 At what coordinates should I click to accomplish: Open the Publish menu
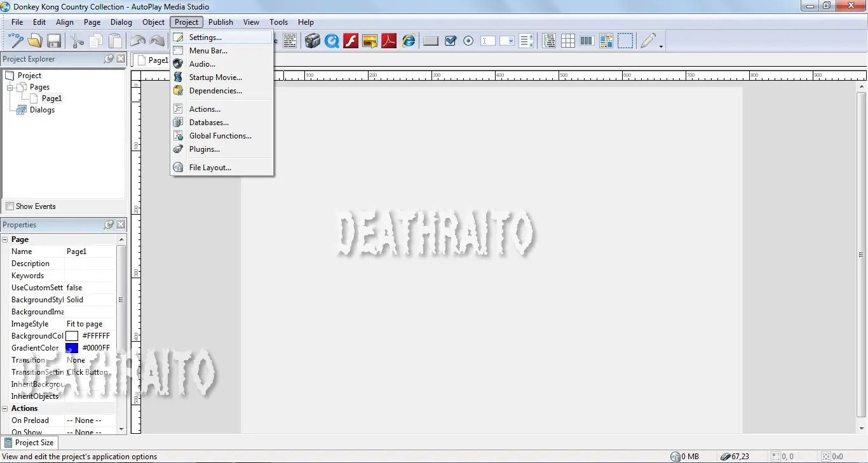[x=220, y=22]
